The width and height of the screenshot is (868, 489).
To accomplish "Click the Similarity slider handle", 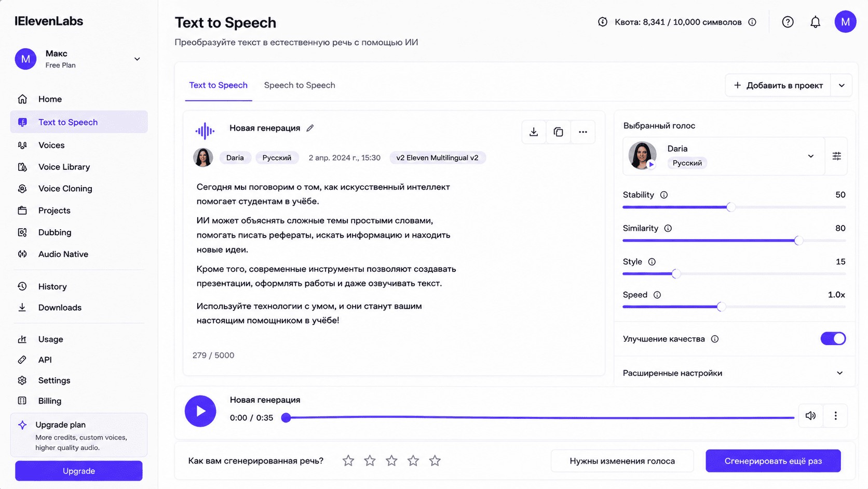I will coord(798,241).
